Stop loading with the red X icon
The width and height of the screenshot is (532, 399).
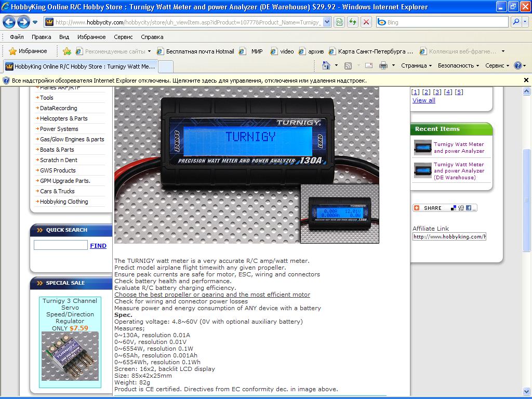tap(366, 22)
